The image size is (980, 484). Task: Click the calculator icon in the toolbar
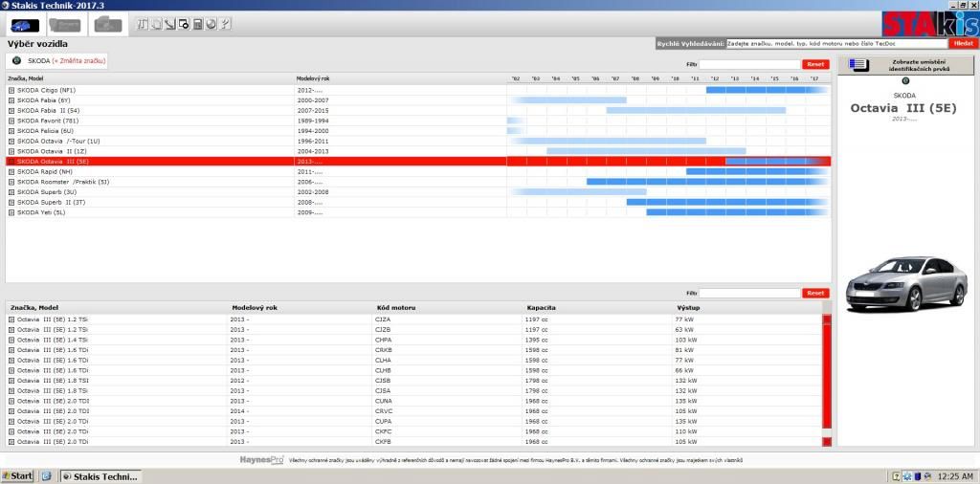[x=197, y=23]
